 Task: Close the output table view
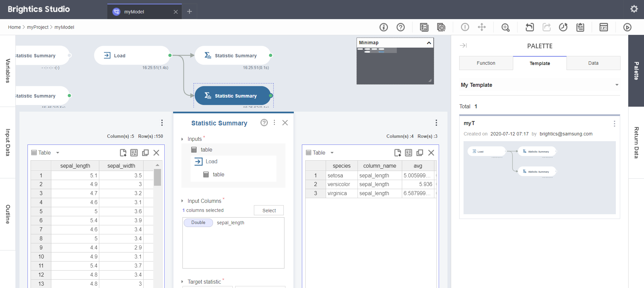(x=431, y=153)
